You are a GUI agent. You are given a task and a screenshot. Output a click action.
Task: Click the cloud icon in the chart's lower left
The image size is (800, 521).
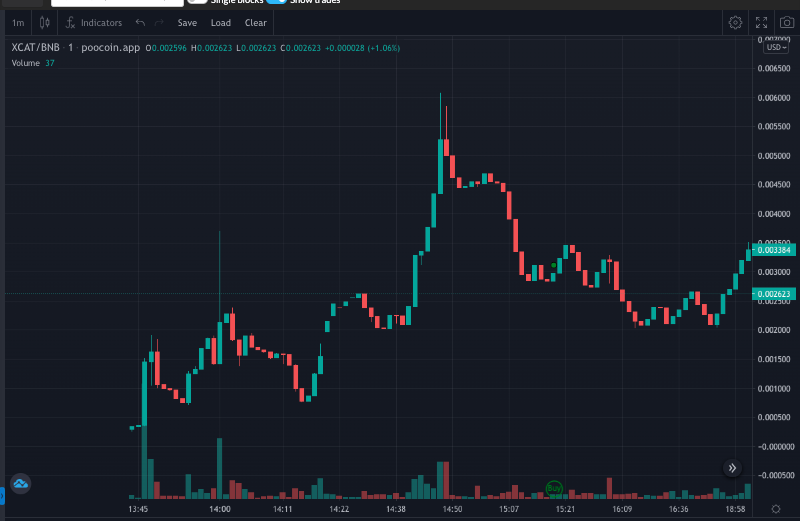point(20,483)
